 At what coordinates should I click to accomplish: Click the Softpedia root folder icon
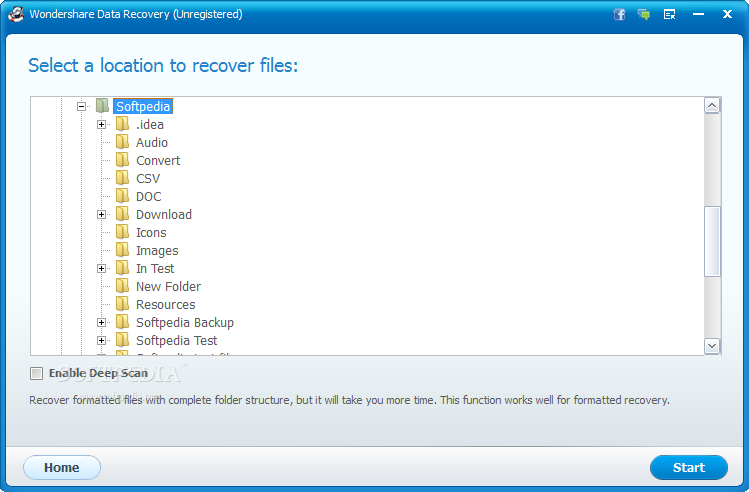(102, 106)
